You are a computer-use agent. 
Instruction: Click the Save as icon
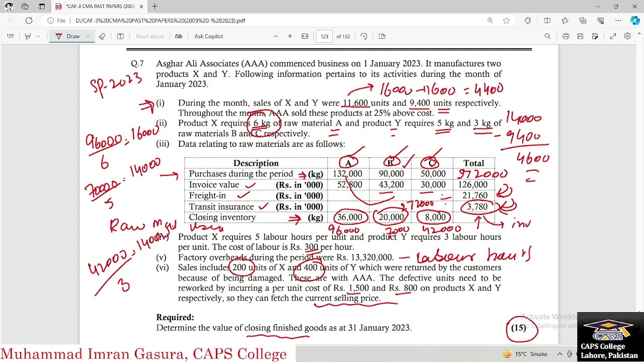tap(595, 36)
